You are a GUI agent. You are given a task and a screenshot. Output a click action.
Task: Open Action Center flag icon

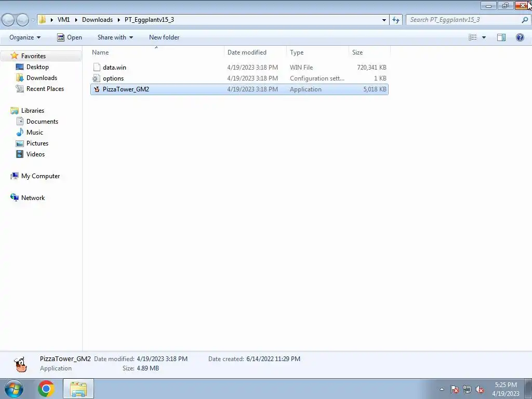point(454,389)
